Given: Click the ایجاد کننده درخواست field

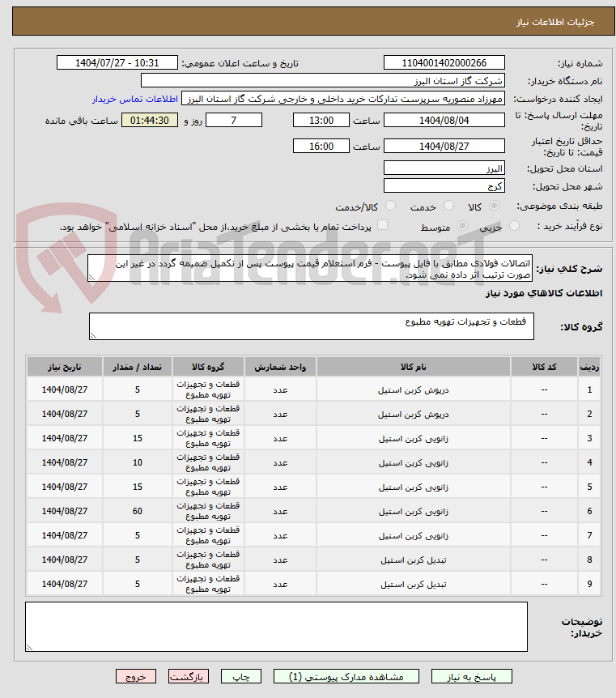Looking at the screenshot, I should (342, 99).
